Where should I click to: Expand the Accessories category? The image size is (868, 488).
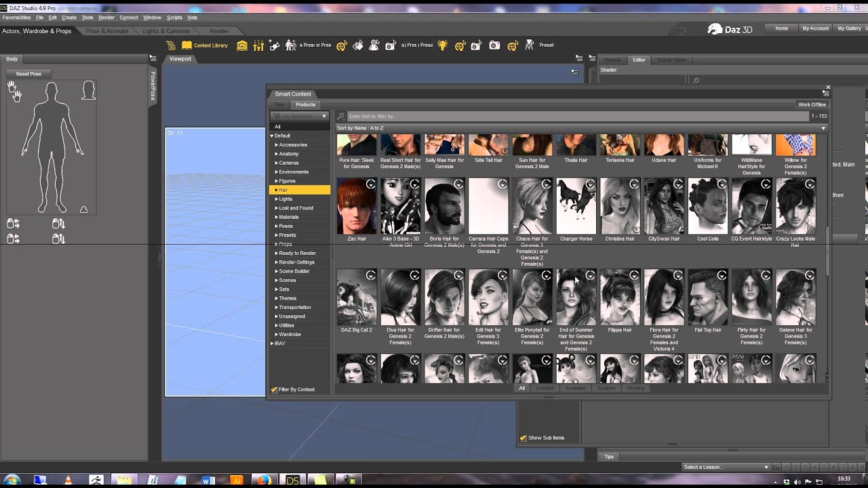click(x=276, y=145)
